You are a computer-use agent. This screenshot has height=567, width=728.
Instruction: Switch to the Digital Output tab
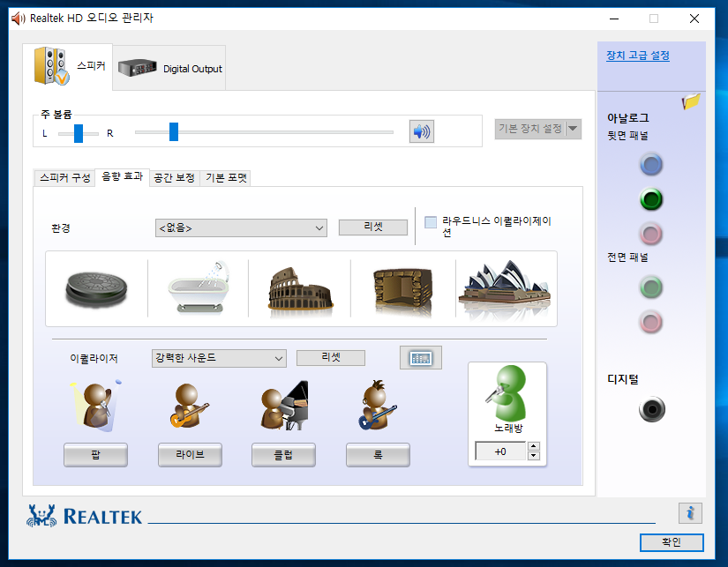tap(170, 69)
